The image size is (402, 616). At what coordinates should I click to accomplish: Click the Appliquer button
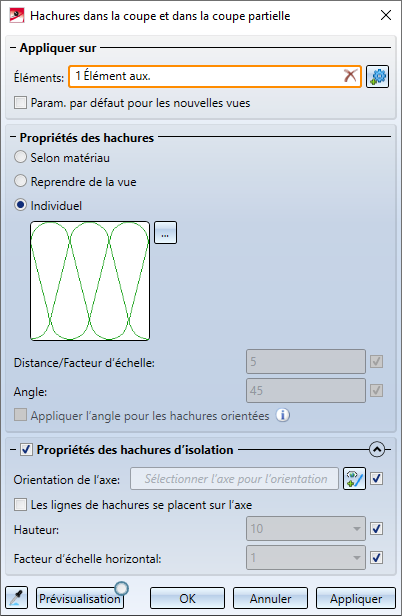[x=356, y=598]
